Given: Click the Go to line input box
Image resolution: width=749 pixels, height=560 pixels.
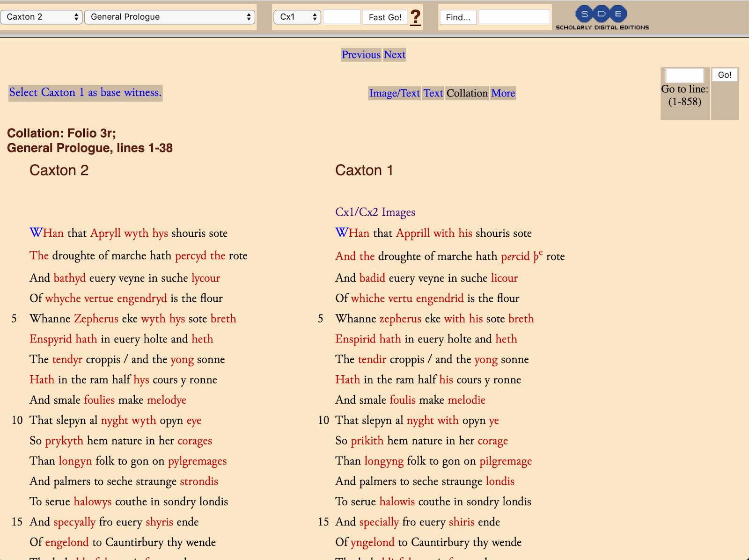Looking at the screenshot, I should click(x=684, y=75).
